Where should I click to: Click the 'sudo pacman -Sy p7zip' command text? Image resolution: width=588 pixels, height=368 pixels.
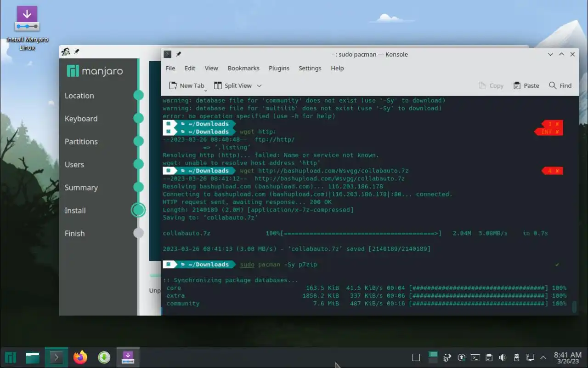point(278,264)
